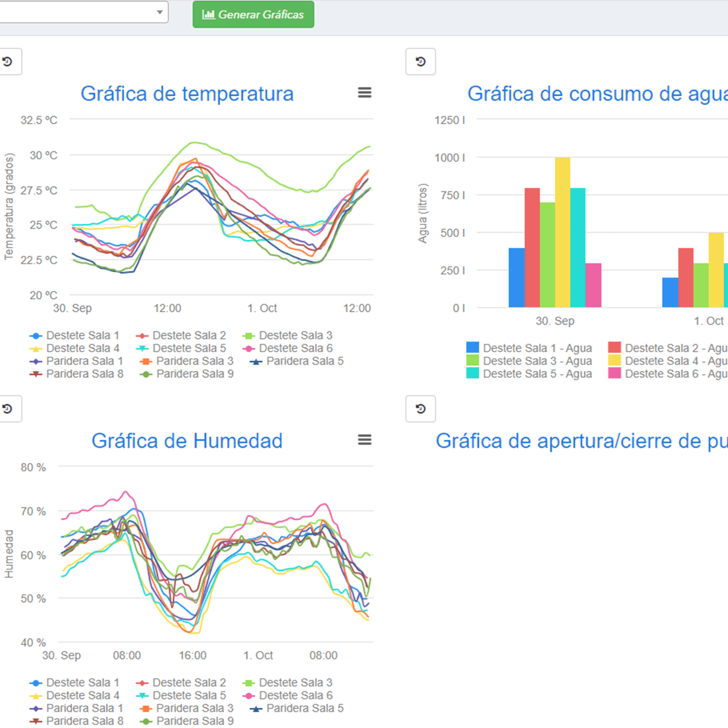Toggle Destete Sala 1 in temperature legend

coord(74,335)
